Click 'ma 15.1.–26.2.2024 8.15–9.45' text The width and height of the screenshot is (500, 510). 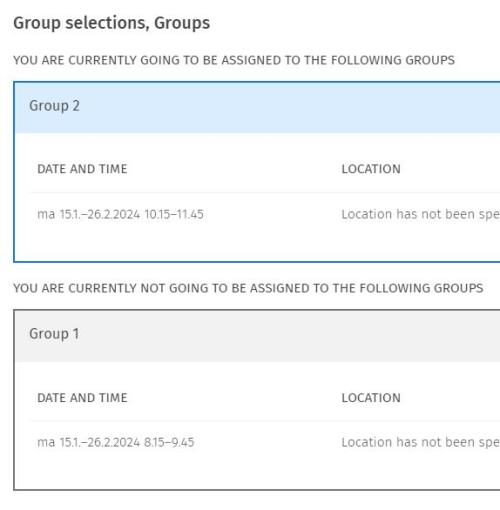116,442
